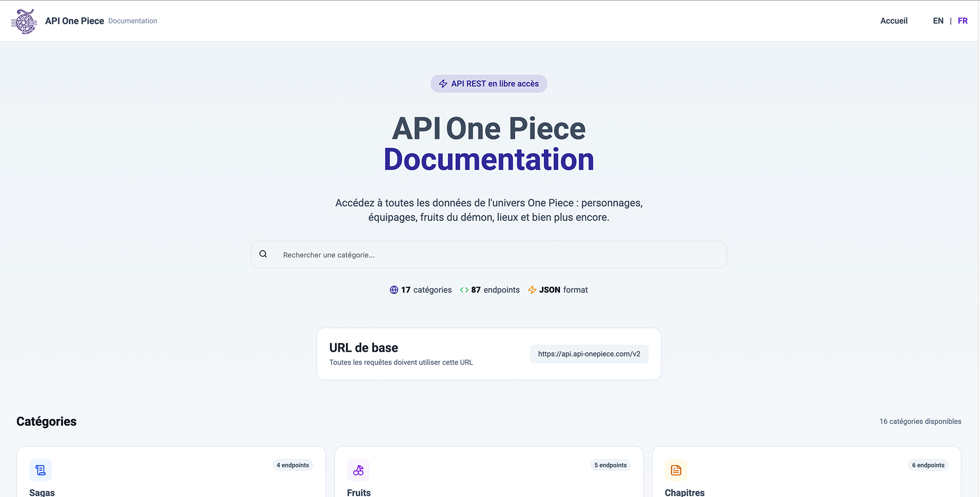Switch language to FR
The image size is (980, 497).
pos(962,21)
